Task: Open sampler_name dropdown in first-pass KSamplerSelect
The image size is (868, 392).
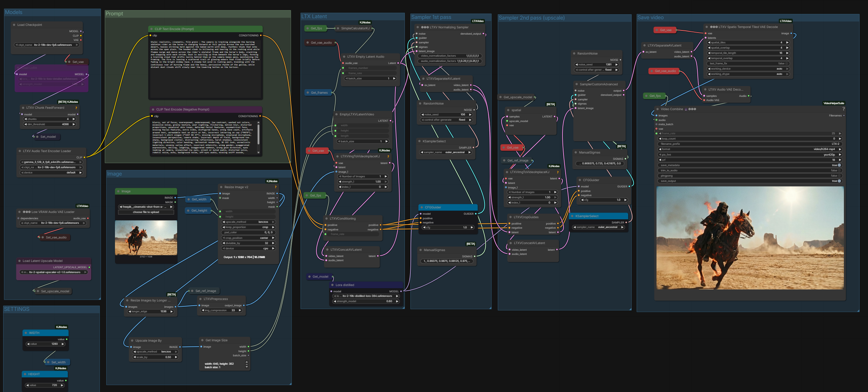Action: click(446, 152)
